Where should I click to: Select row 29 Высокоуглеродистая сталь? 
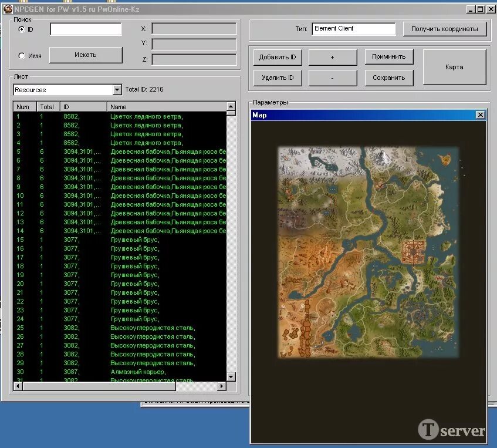[120, 363]
